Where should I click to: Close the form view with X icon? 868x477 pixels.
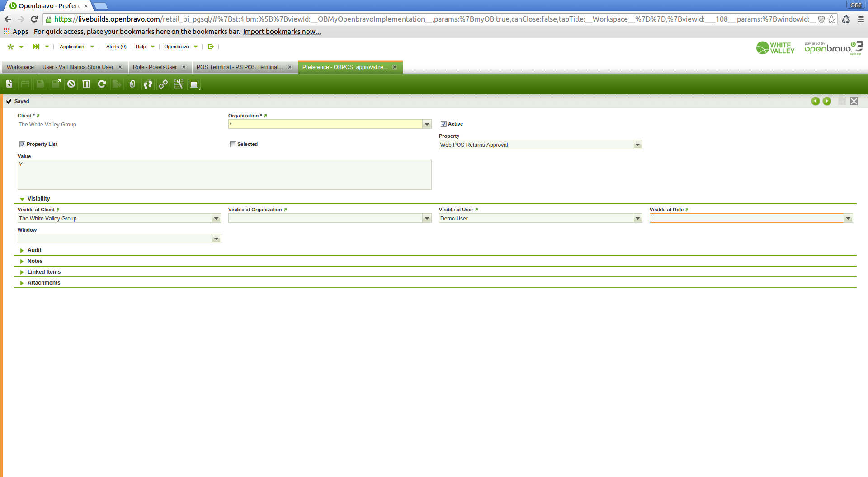point(854,101)
